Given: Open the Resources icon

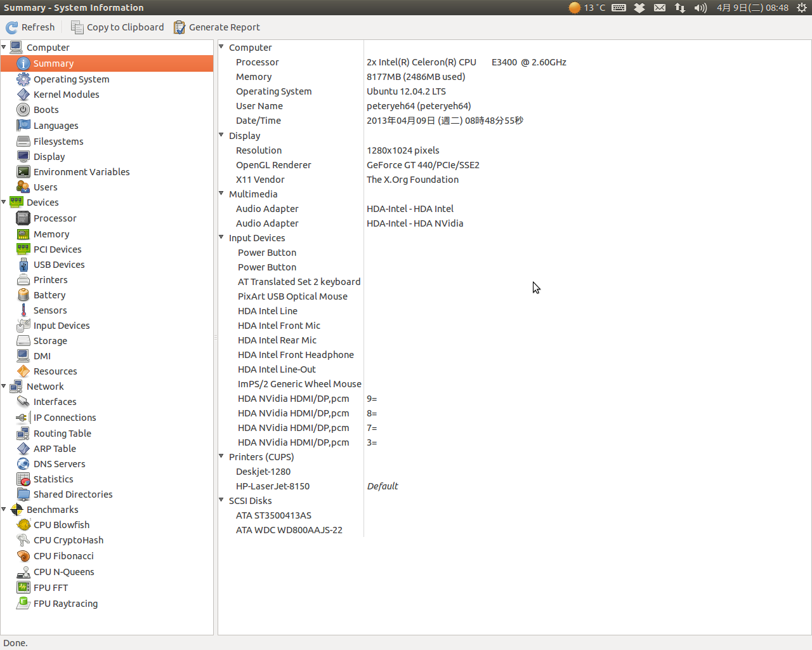Looking at the screenshot, I should tap(23, 371).
